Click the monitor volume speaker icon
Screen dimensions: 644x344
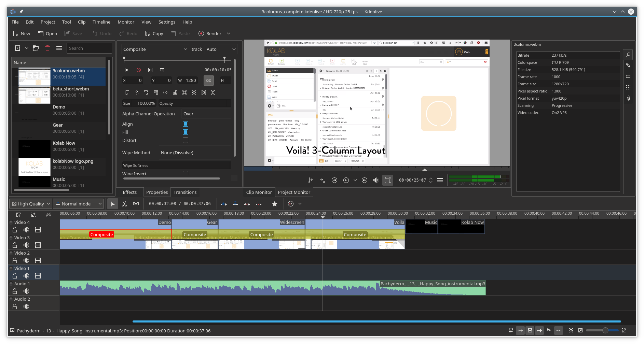tap(376, 180)
